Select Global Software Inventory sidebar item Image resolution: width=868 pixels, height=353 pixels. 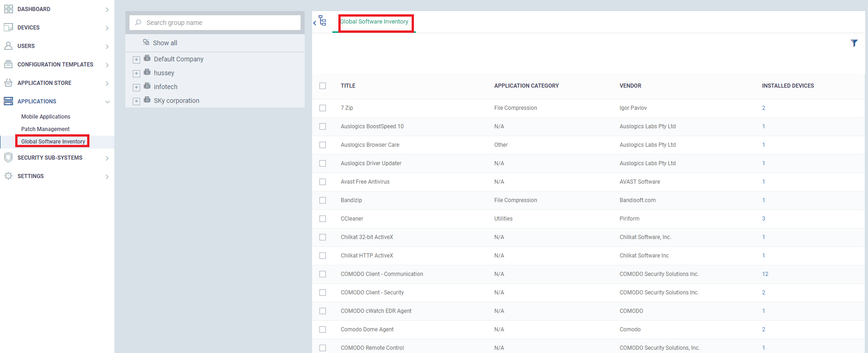tap(53, 142)
